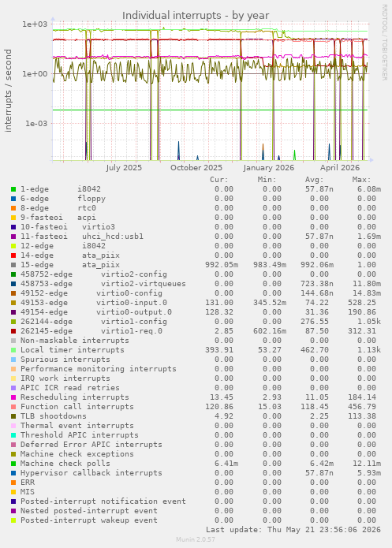Click the January 2026 axis label

(268, 168)
